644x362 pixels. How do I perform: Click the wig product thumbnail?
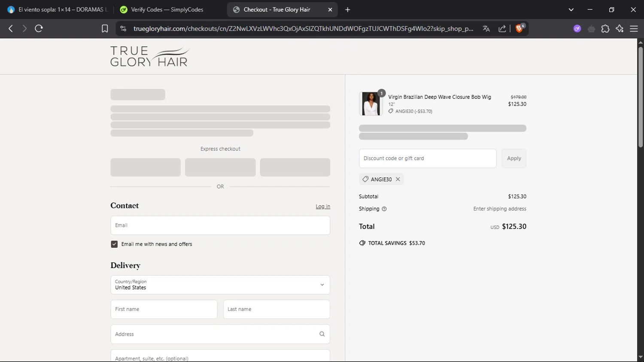pos(371,103)
